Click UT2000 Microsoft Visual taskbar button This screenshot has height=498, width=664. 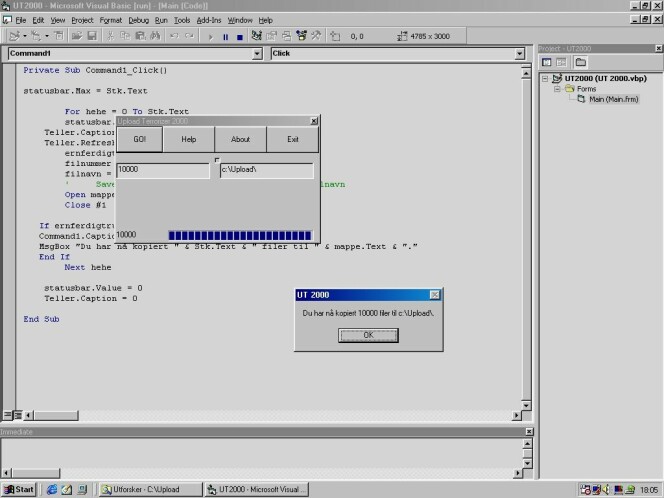[257, 490]
